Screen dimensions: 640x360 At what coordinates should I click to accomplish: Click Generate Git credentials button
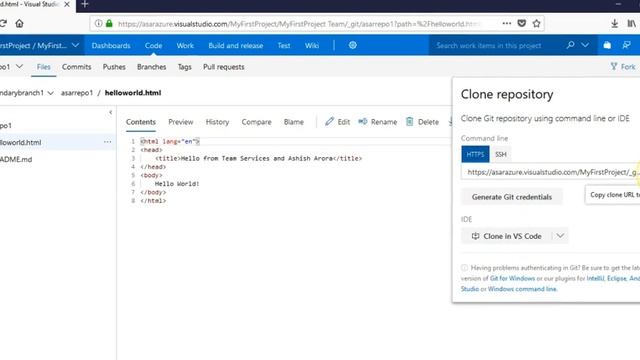[512, 197]
